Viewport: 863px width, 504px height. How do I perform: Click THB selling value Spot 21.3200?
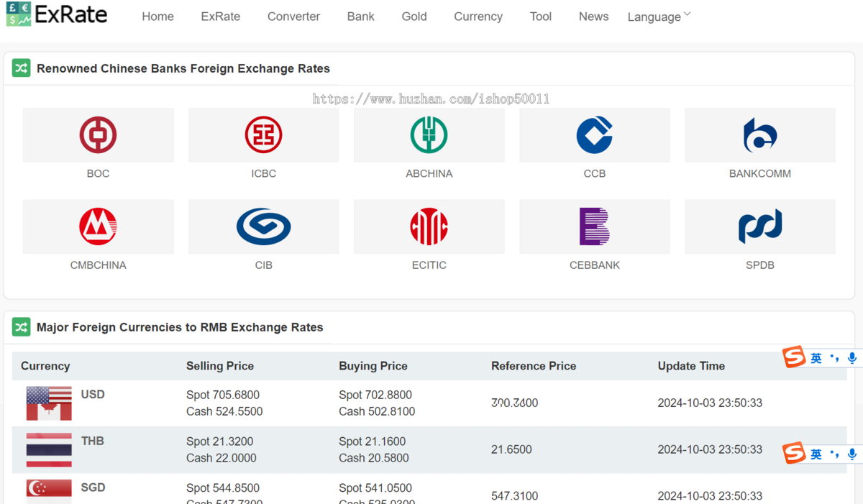(x=220, y=441)
